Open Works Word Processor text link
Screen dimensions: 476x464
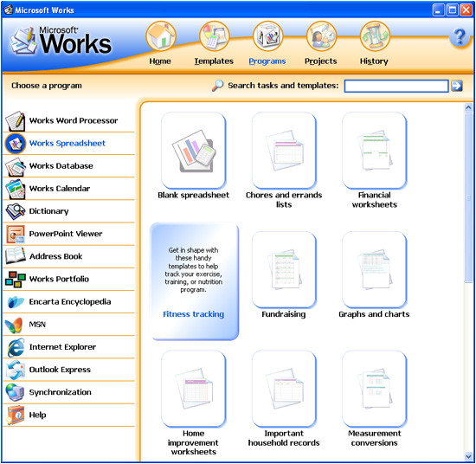pos(74,120)
